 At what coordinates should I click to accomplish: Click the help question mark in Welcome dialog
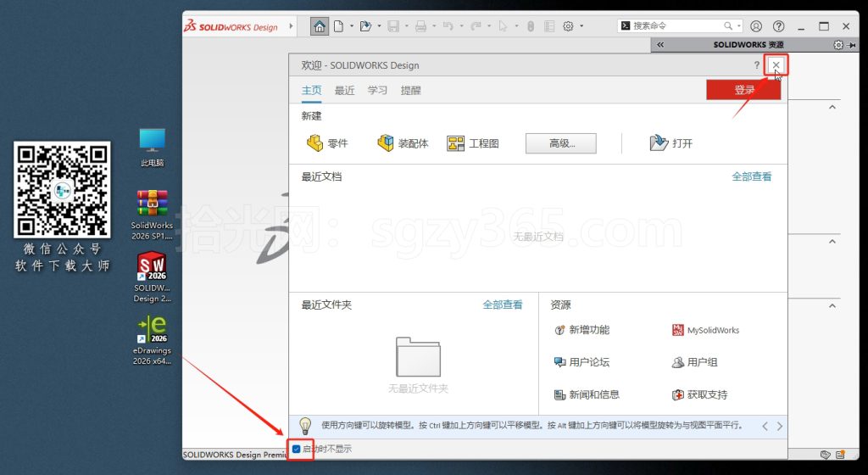point(757,65)
